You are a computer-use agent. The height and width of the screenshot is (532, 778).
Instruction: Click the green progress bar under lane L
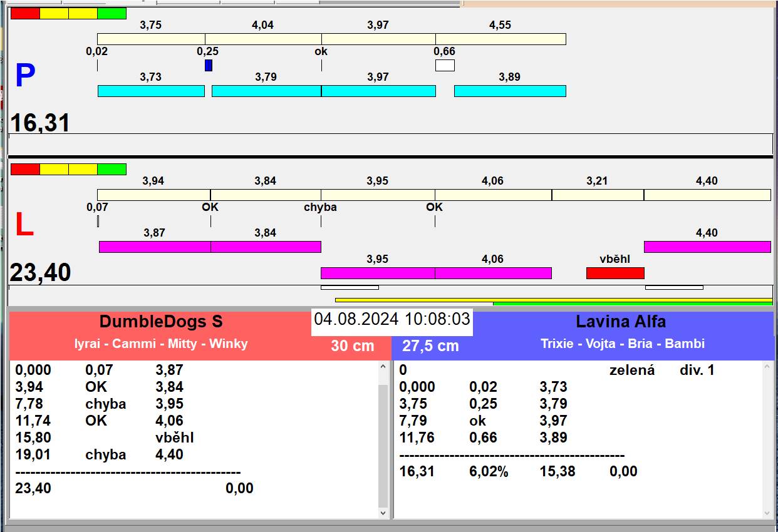coord(632,304)
